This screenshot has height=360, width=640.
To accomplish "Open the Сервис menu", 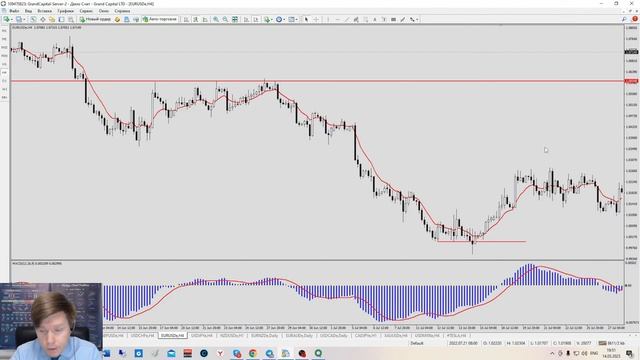I will click(86, 11).
